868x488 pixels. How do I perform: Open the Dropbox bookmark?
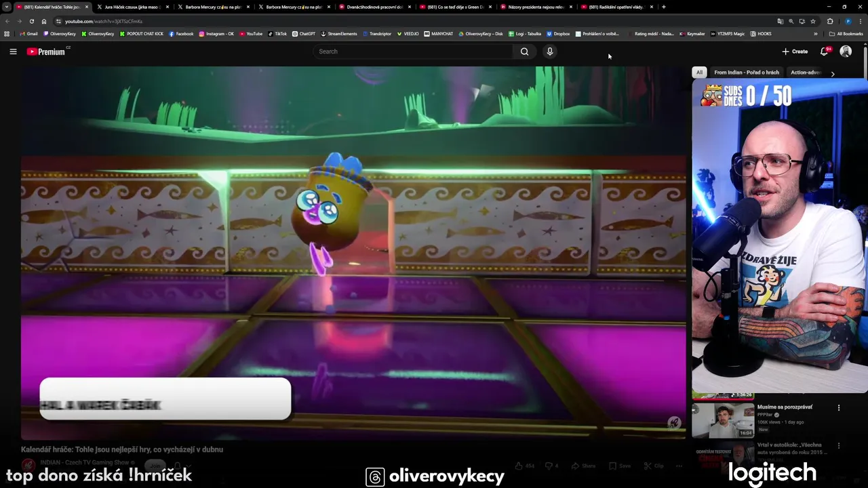click(558, 33)
